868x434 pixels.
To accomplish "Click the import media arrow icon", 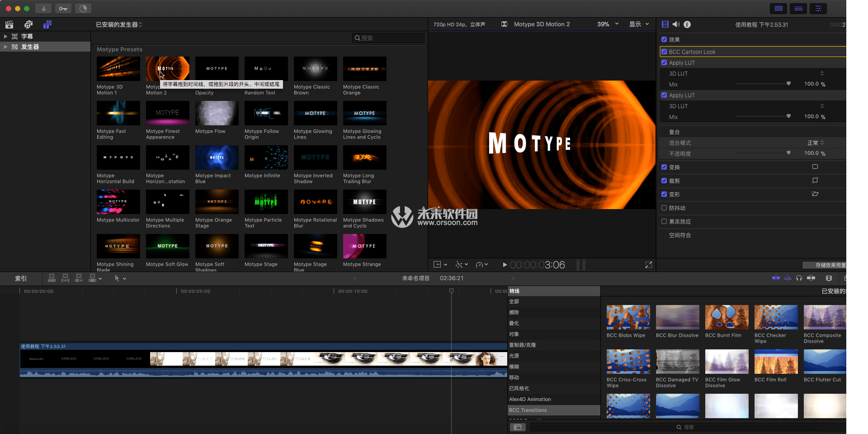I will tap(43, 9).
